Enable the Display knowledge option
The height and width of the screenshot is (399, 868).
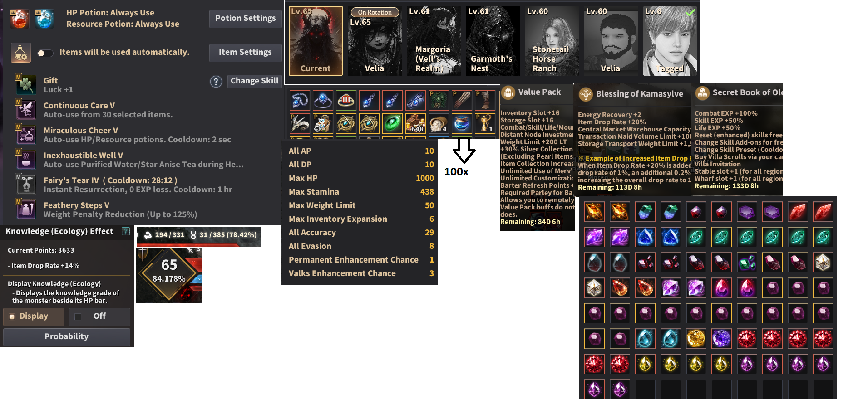click(x=34, y=316)
